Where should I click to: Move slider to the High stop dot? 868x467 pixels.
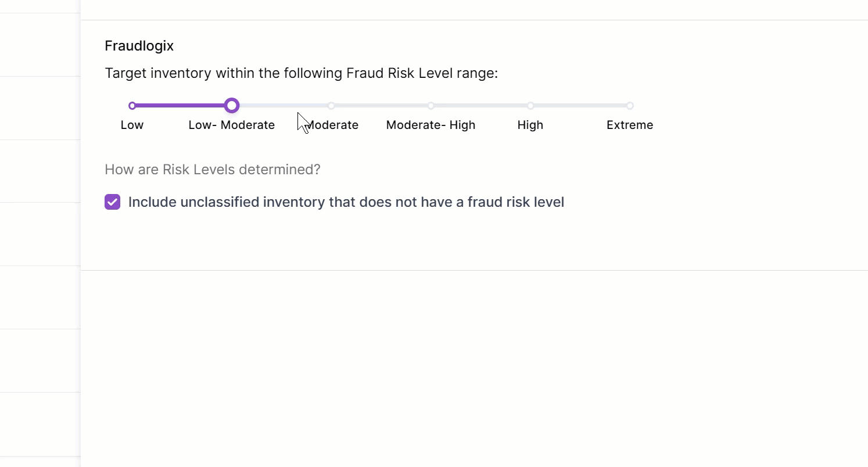(x=530, y=106)
